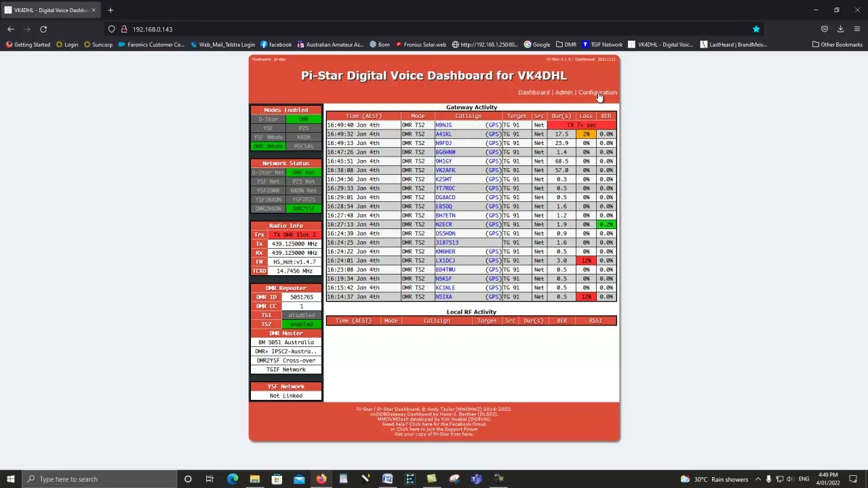Open Microsoft Teams on the taskbar
Viewport: 868px width, 488px height.
476,479
